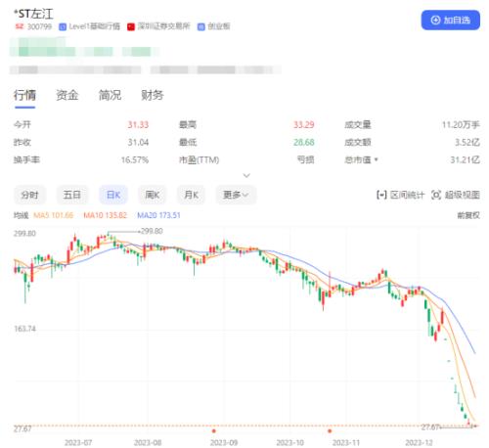Click the 最低 value 28.68
This screenshot has height=448, width=489.
tap(304, 143)
